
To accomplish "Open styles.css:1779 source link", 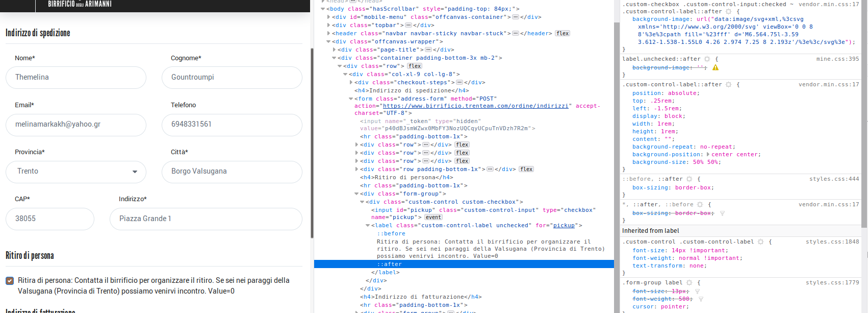I will (x=832, y=283).
